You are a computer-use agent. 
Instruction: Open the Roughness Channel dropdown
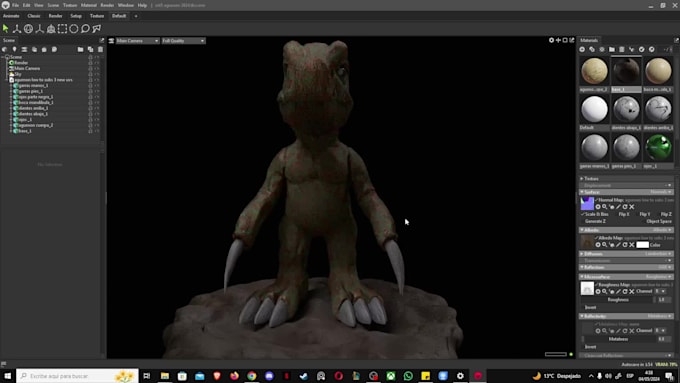(x=660, y=291)
